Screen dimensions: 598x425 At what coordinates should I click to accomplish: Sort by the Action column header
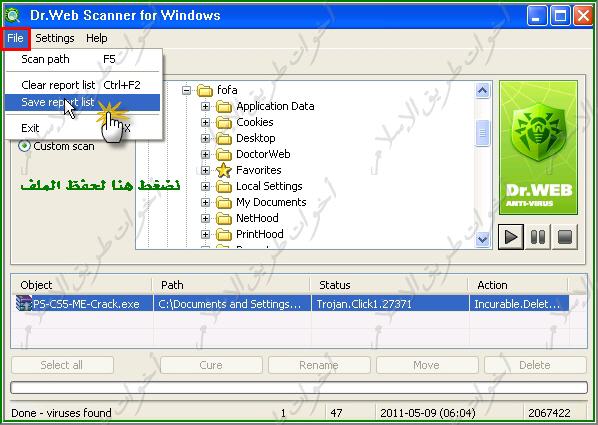click(518, 285)
